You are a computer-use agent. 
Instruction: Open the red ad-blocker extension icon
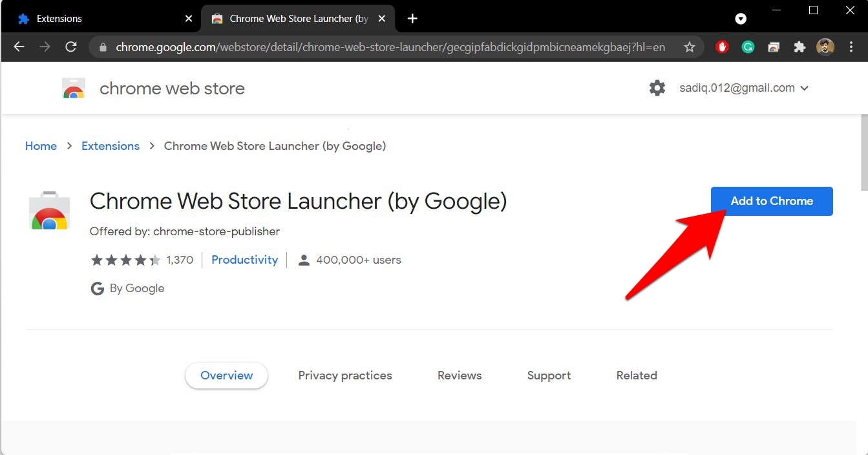click(722, 47)
